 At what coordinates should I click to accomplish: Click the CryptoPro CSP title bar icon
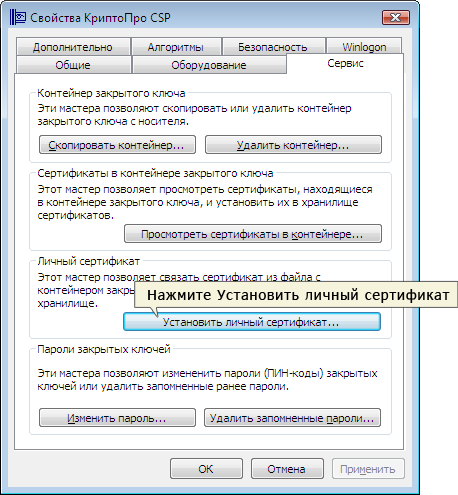tap(18, 17)
